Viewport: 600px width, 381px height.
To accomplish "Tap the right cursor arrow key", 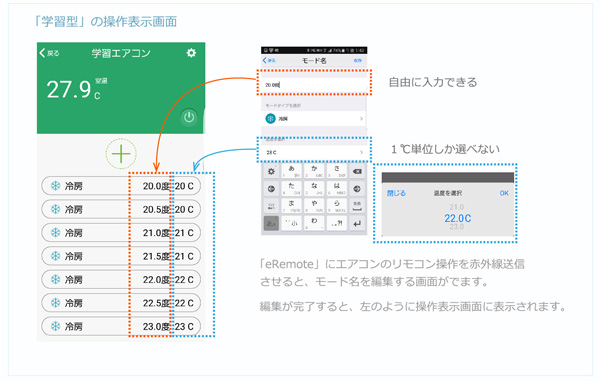I will tap(357, 189).
